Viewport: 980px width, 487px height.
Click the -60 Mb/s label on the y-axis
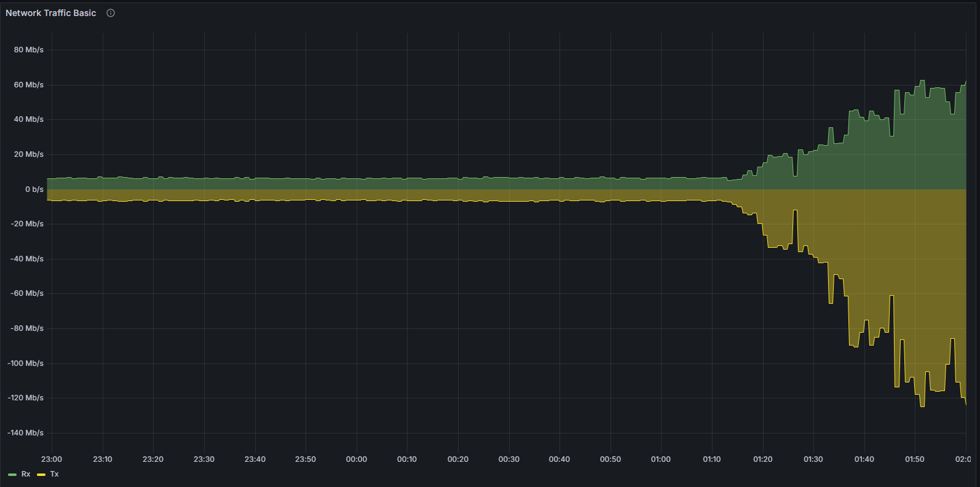[x=27, y=293]
